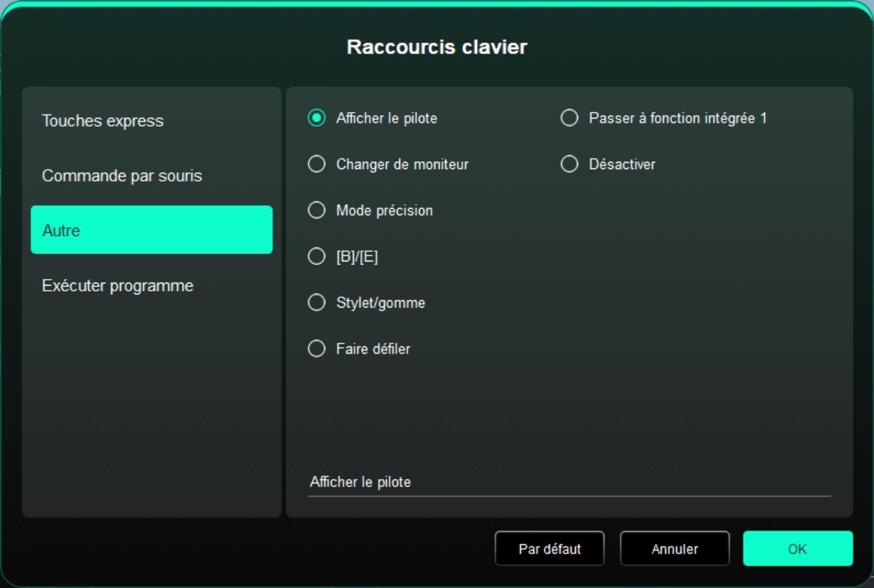Switch to Commande par souris tab
The image size is (874, 588).
[x=122, y=176]
